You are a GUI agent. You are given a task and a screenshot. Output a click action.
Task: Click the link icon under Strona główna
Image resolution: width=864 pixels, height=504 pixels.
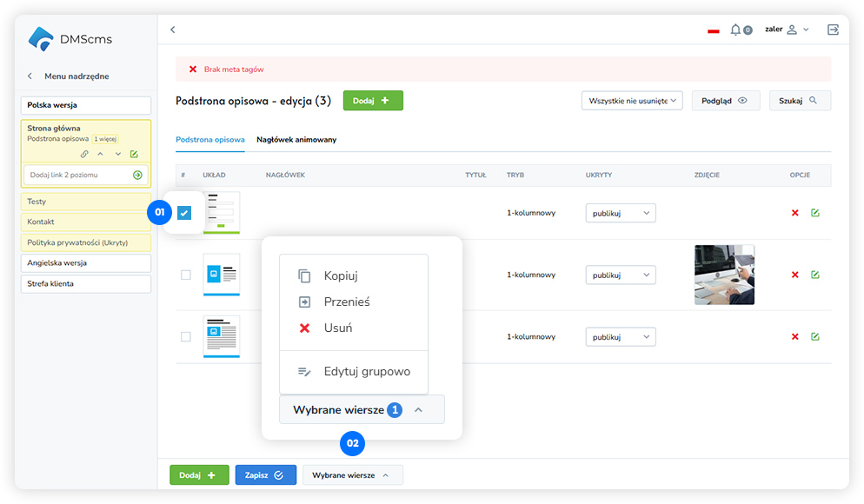click(84, 154)
